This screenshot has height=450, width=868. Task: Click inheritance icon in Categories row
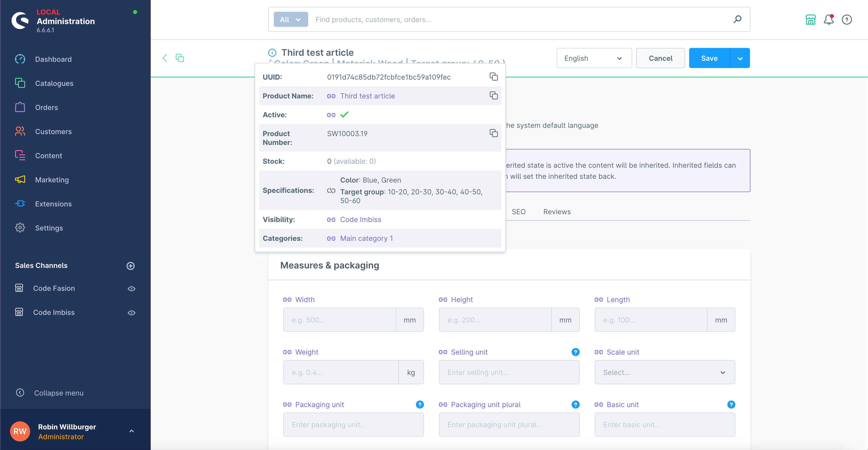331,239
